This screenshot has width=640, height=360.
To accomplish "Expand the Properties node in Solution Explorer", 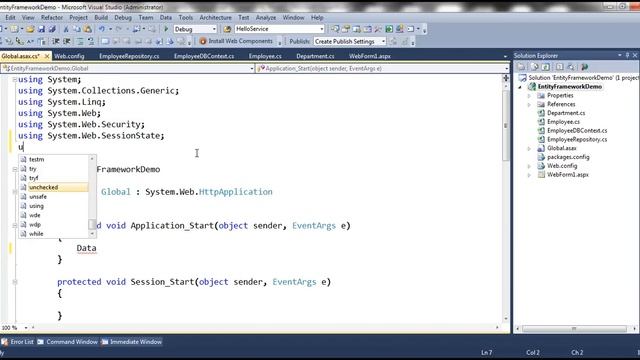I will click(x=529, y=96).
